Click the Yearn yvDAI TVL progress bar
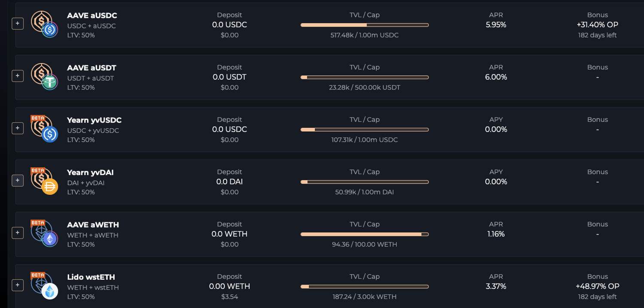The image size is (644, 308). (x=365, y=182)
